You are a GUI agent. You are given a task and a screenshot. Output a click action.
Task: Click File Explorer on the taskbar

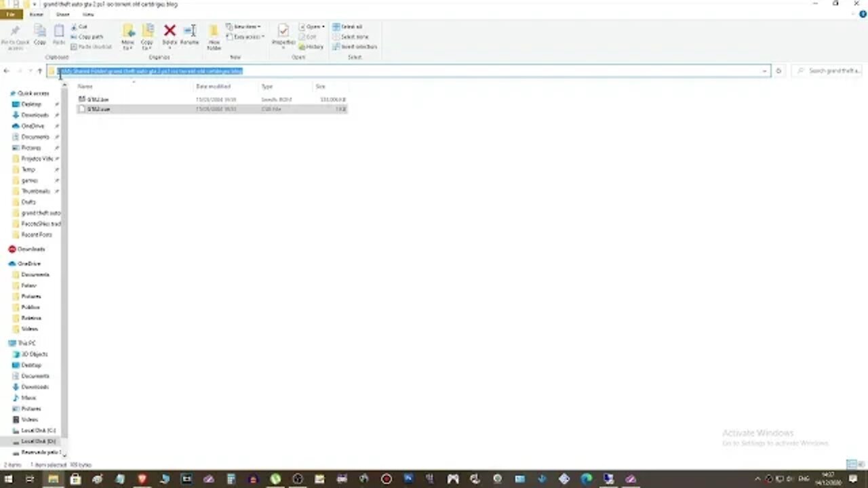(53, 479)
